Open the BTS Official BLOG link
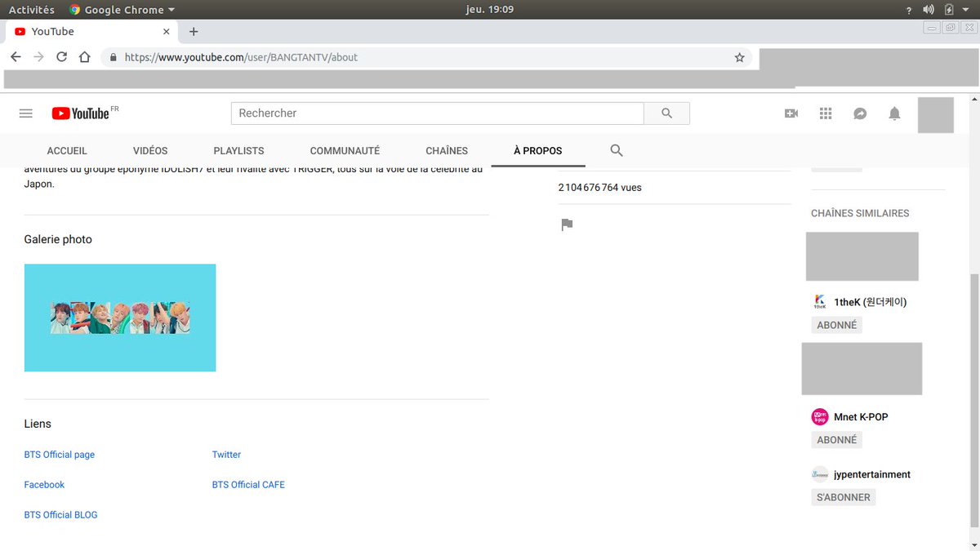The width and height of the screenshot is (980, 551). click(x=60, y=515)
